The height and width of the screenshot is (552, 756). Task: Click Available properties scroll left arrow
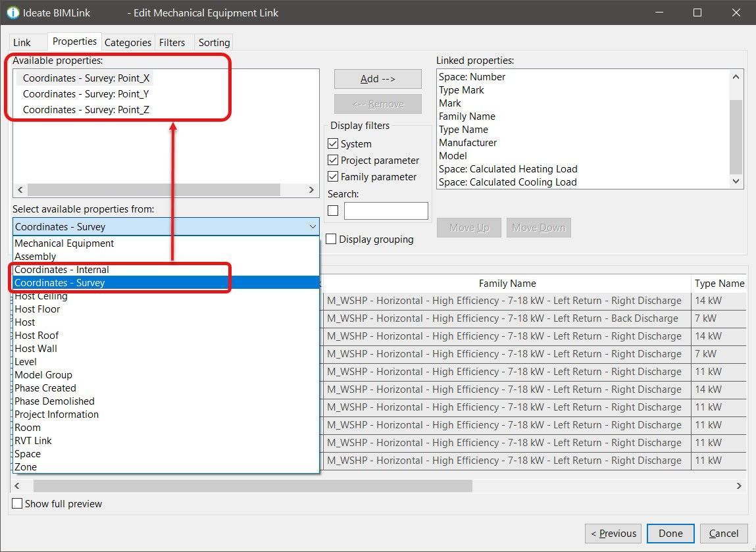pos(20,190)
